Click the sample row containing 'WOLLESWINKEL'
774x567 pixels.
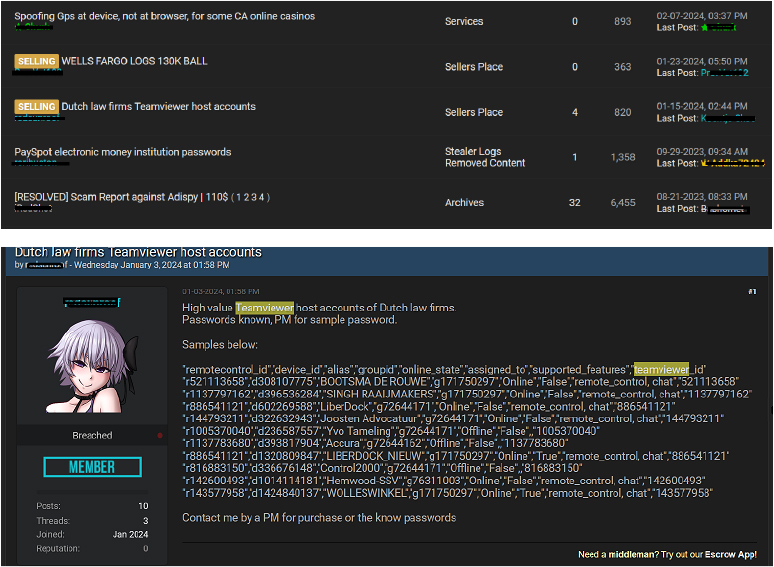tap(447, 493)
